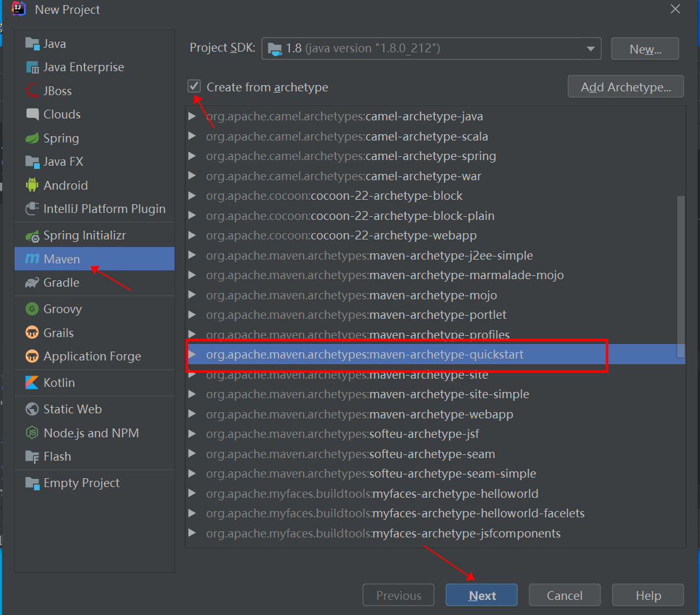
Task: Select the Grails icon
Action: click(32, 333)
